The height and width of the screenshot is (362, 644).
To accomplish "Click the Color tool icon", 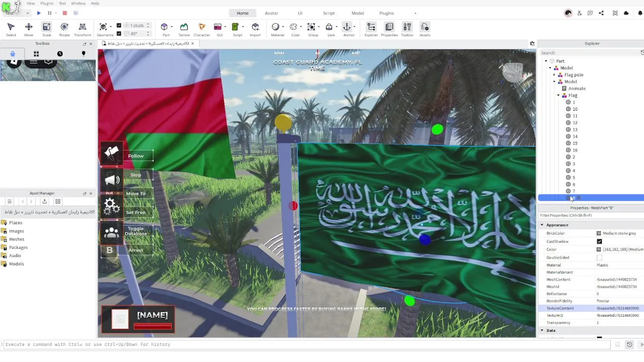I will point(293,27).
